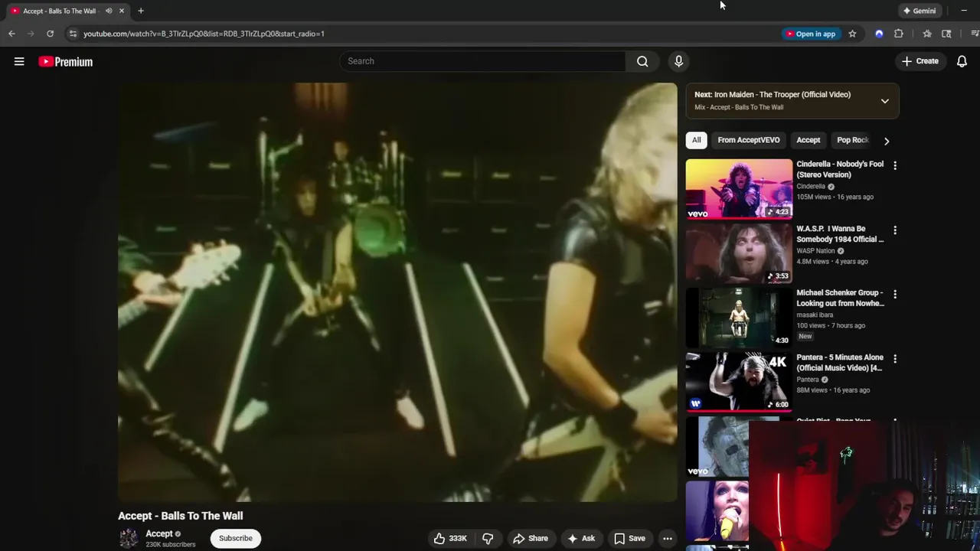Image resolution: width=980 pixels, height=551 pixels.
Task: Select the Accept filter chip
Action: click(808, 140)
